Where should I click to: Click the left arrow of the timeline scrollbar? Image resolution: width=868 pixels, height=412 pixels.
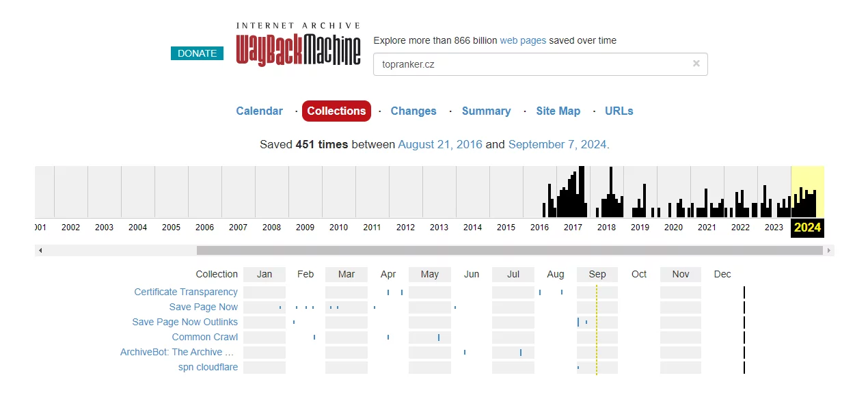(x=40, y=251)
